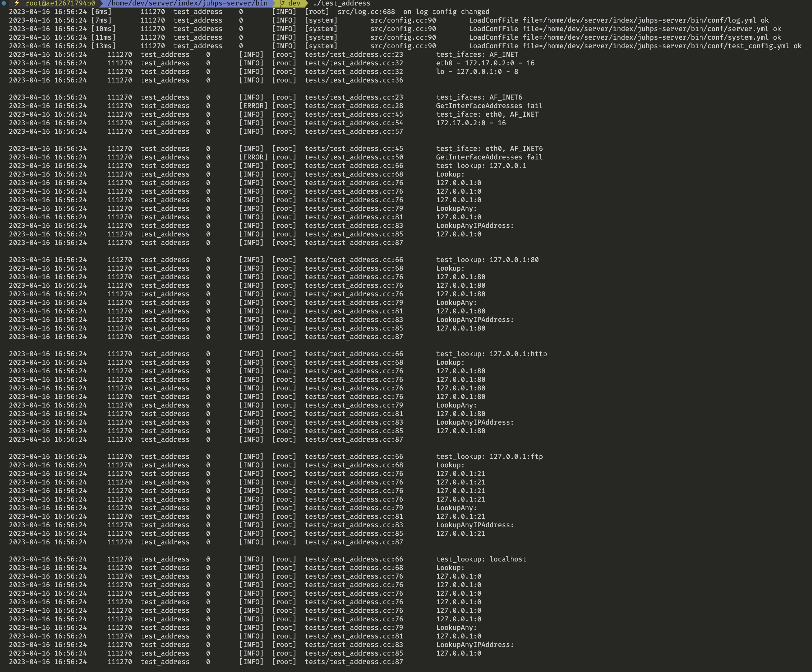
Task: Click the lightning bolt prompt icon
Action: (x=17, y=3)
